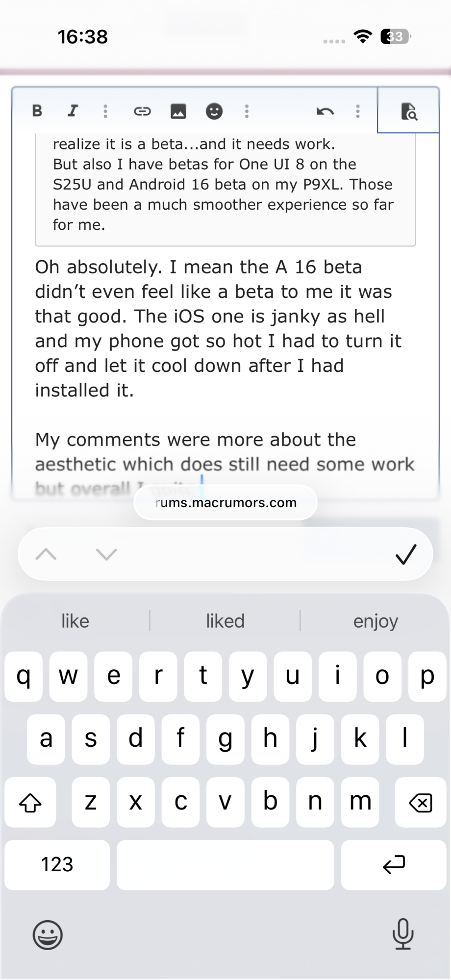Undo last edit with curved arrow

coord(325,111)
